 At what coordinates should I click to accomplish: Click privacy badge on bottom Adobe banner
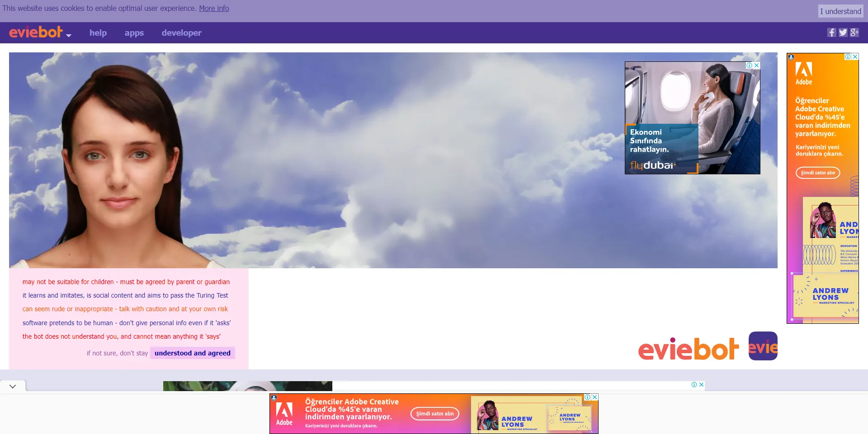click(274, 398)
